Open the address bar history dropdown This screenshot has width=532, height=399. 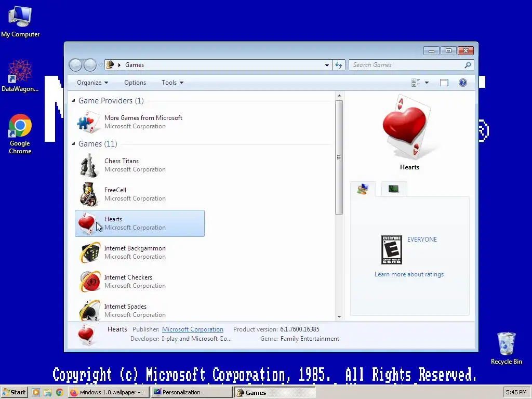click(x=327, y=65)
